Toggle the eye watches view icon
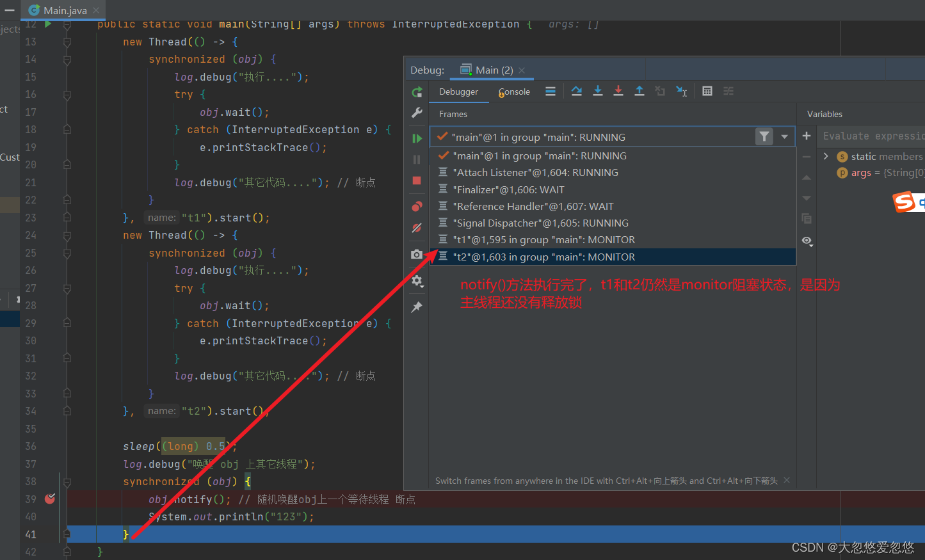The image size is (925, 560). tap(807, 241)
